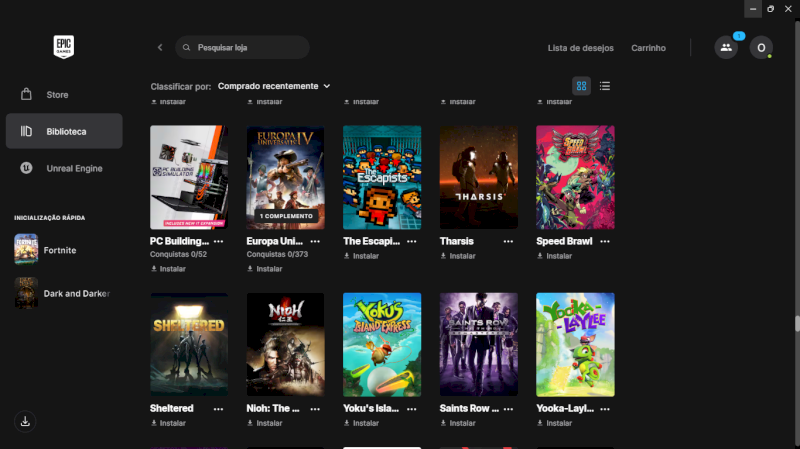Install Yooka-Laylee
Image resolution: width=800 pixels, height=449 pixels.
coord(555,423)
